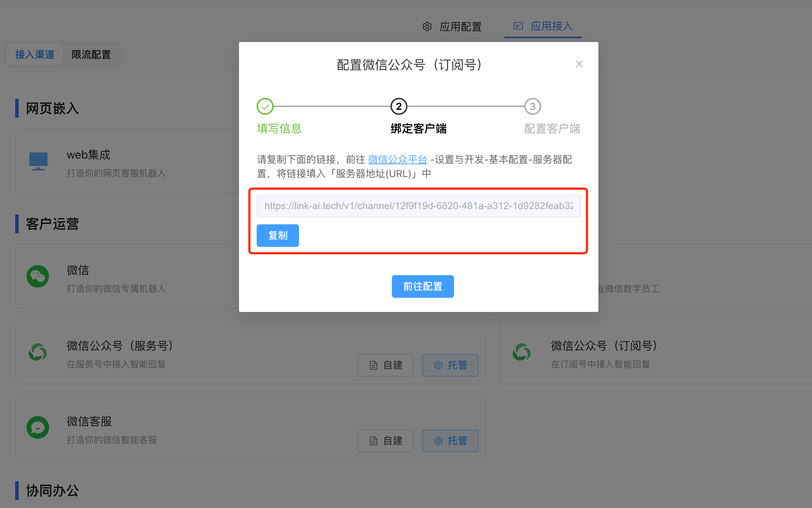The width and height of the screenshot is (812, 508).
Task: Click step 2 绑定客户端 circle
Action: [x=399, y=106]
